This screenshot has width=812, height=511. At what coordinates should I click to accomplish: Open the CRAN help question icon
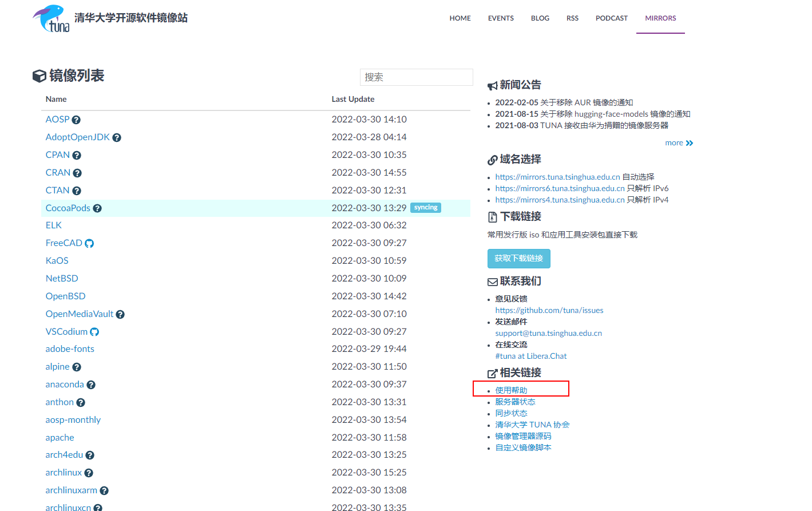point(77,173)
